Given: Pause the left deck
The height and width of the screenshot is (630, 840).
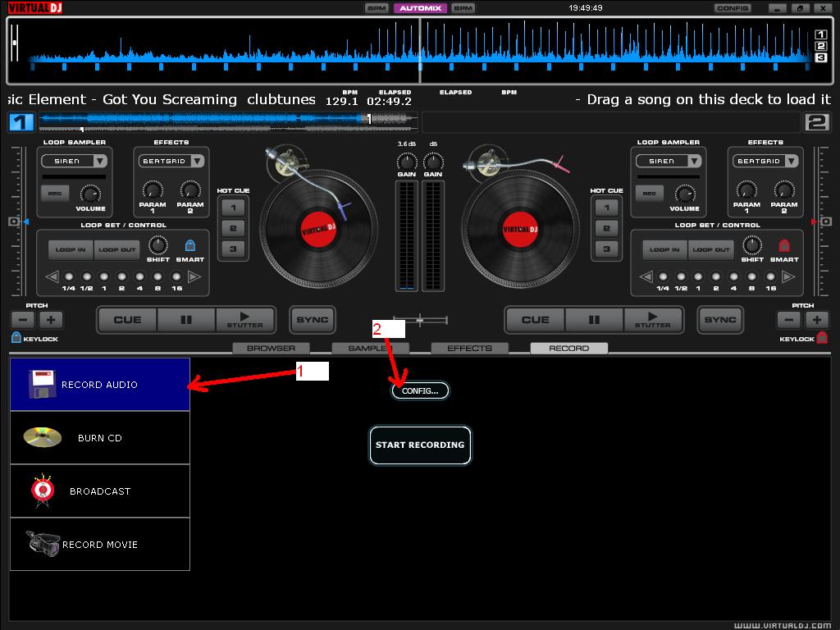Looking at the screenshot, I should pyautogui.click(x=186, y=320).
